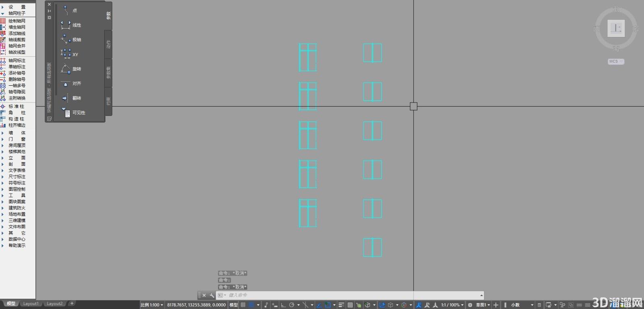Image resolution: width=644 pixels, height=309 pixels.
Task: Open 草图1 workspace dropdown
Action: coord(483,305)
